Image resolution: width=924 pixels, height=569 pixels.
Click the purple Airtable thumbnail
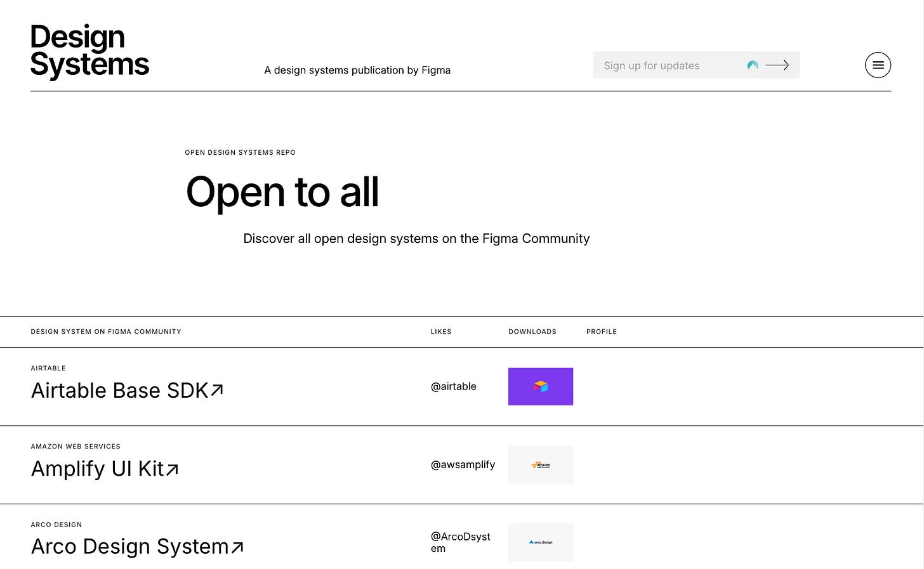coord(541,386)
